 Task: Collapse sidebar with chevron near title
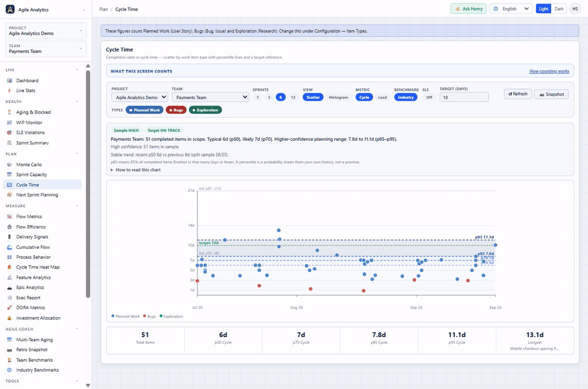(83, 10)
